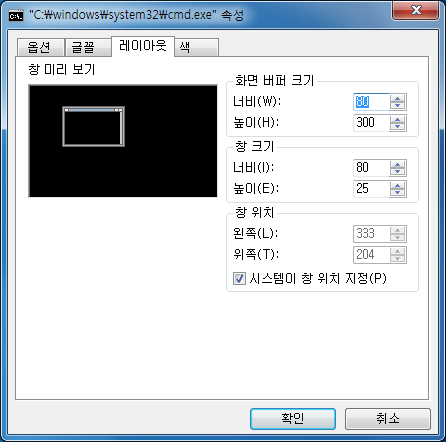The image size is (446, 442).
Task: Click the 취소 button
Action: point(388,419)
